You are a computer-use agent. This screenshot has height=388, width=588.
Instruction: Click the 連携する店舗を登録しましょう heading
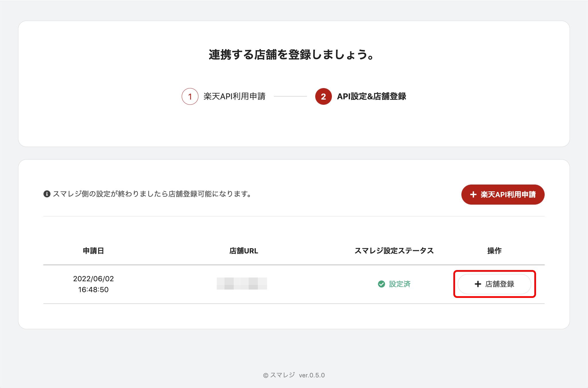[x=291, y=55]
